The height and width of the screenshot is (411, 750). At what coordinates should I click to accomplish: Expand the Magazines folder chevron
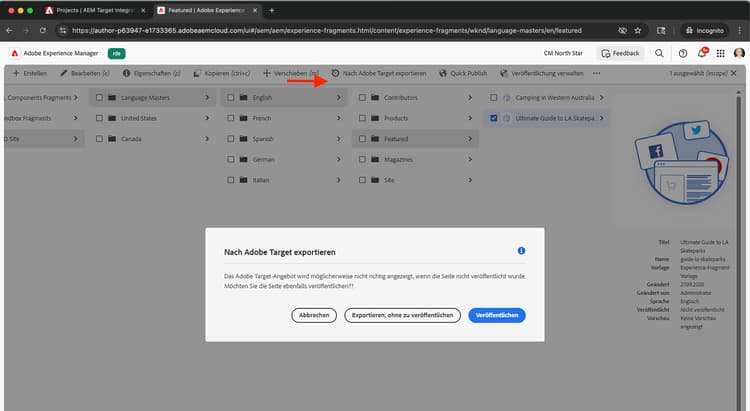point(470,159)
